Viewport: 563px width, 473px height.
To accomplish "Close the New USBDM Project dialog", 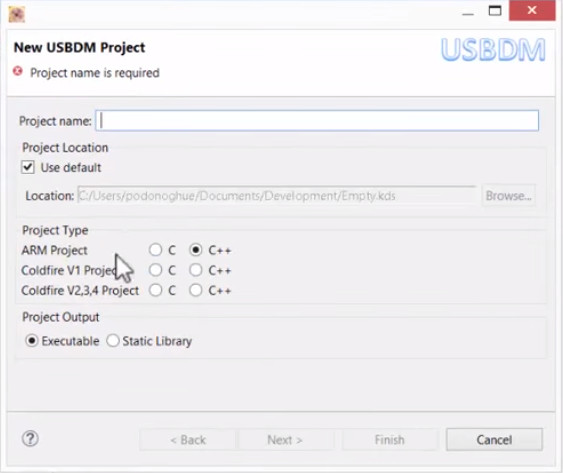I will point(532,10).
